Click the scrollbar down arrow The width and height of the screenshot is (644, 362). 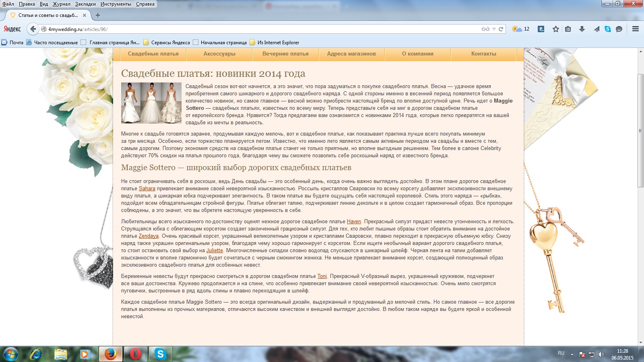click(640, 343)
